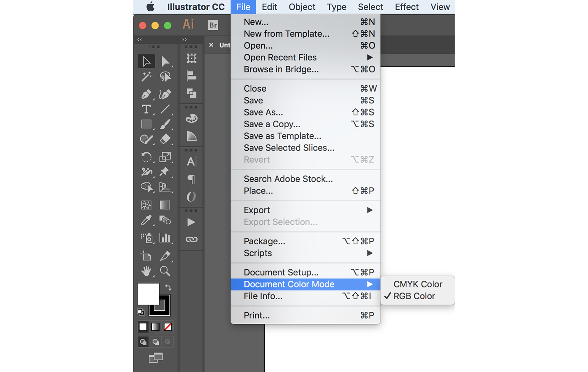The width and height of the screenshot is (588, 372).
Task: Open the Edit menu
Action: click(269, 7)
